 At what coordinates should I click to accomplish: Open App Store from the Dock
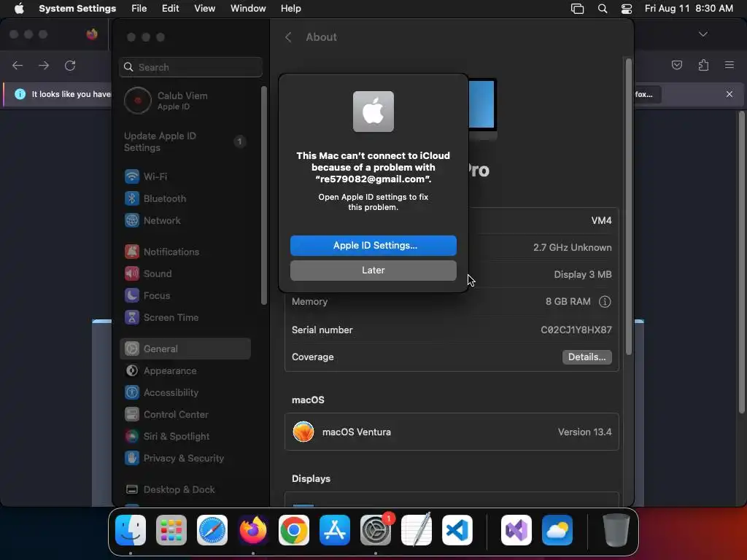pos(335,530)
